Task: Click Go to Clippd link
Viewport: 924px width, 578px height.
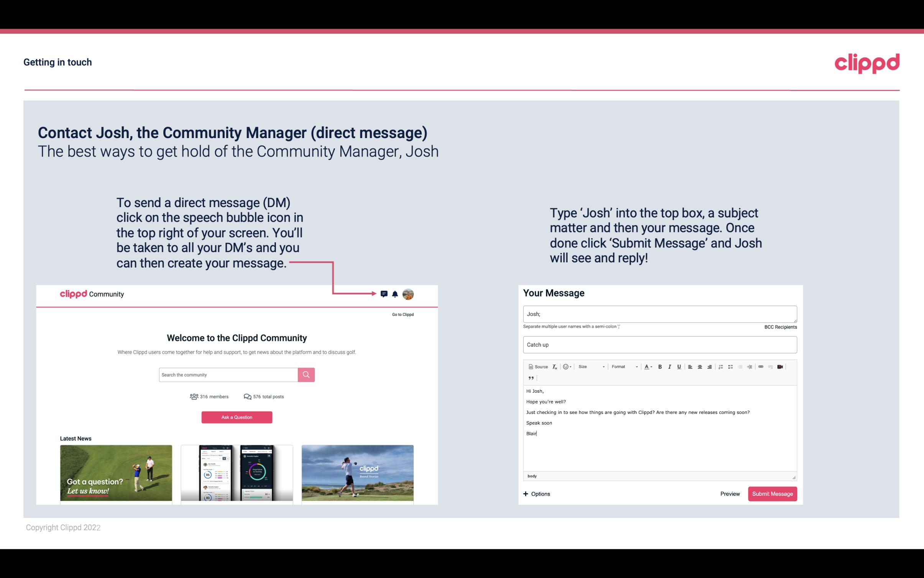Action: [x=402, y=314]
